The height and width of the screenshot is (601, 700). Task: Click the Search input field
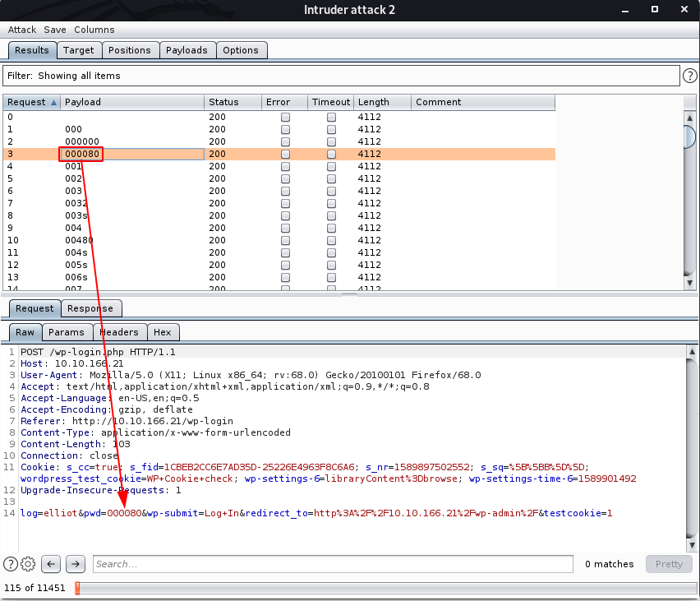pos(333,564)
